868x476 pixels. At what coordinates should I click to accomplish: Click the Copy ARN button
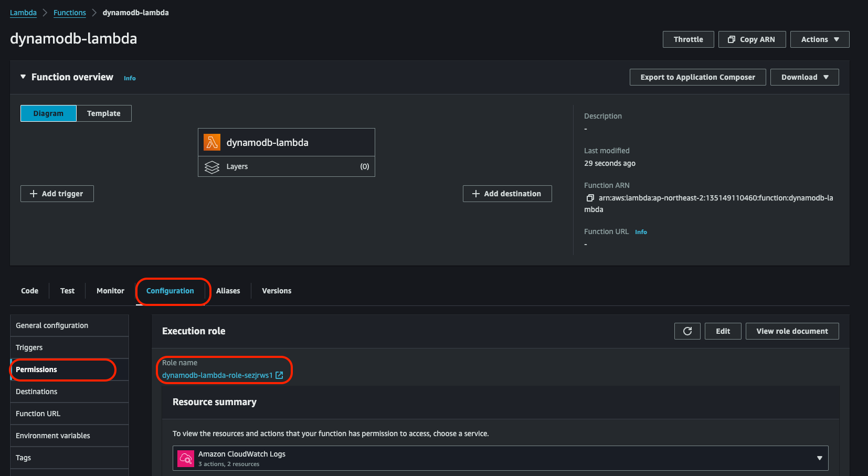pyautogui.click(x=752, y=39)
